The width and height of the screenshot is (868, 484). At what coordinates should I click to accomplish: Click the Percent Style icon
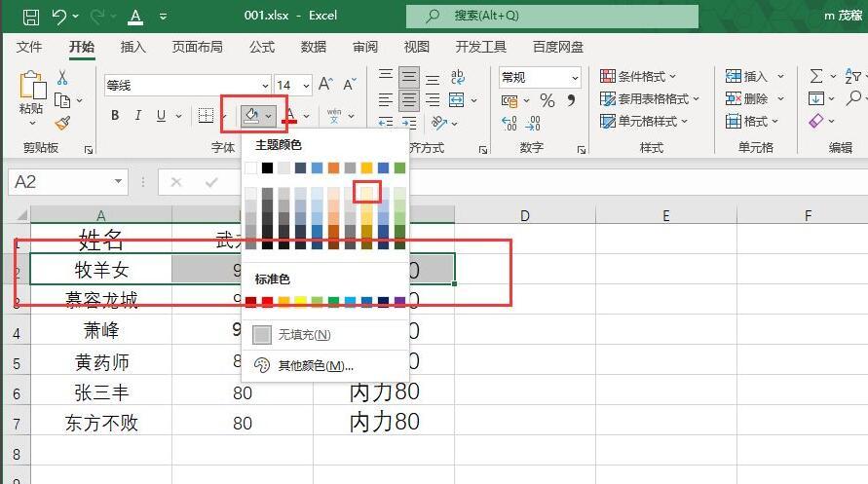(x=547, y=100)
